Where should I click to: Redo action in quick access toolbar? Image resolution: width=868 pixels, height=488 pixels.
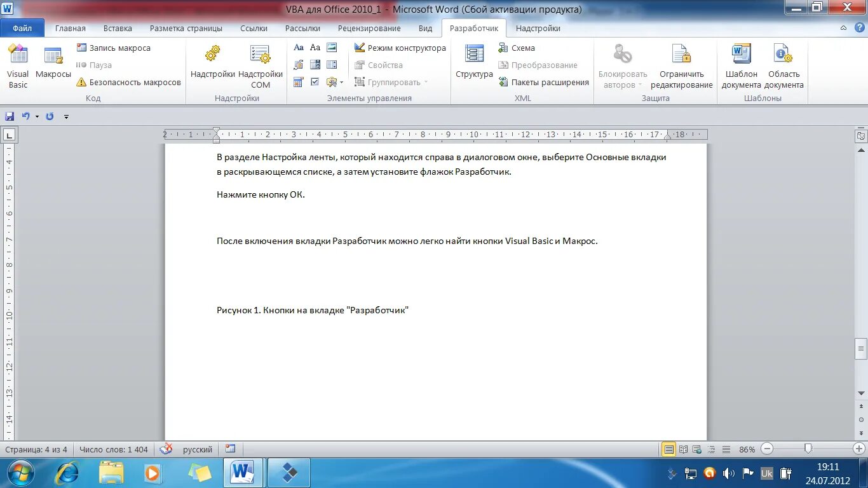tap(50, 116)
